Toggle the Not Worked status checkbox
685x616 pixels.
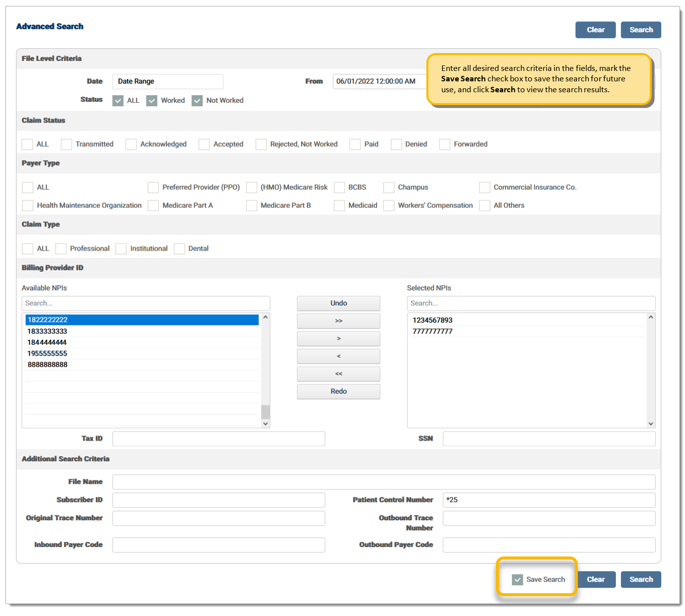[x=198, y=101]
